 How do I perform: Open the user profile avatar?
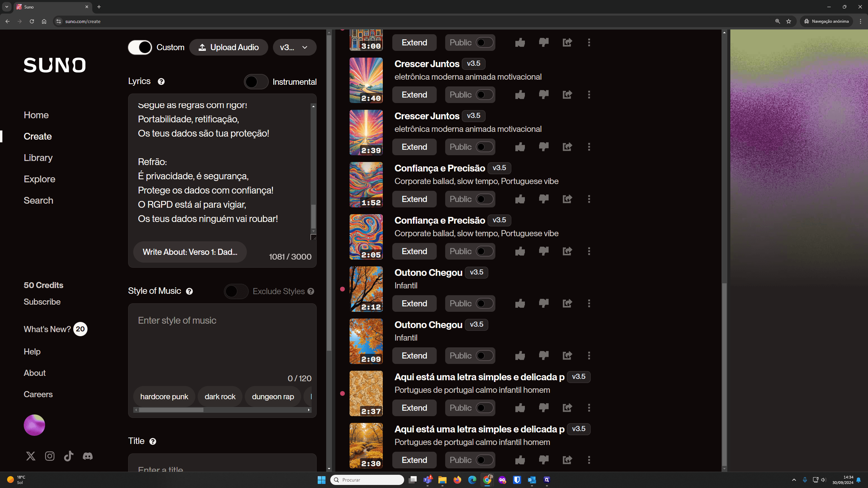[34, 425]
